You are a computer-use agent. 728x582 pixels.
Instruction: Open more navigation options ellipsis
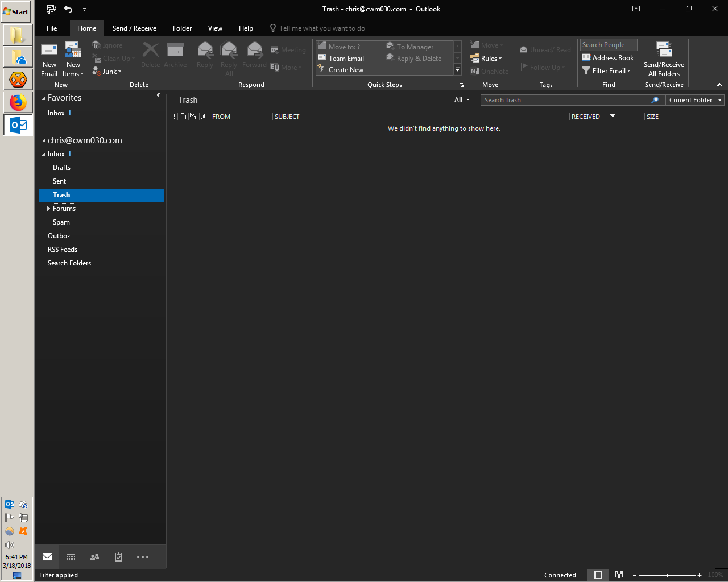[x=143, y=557]
